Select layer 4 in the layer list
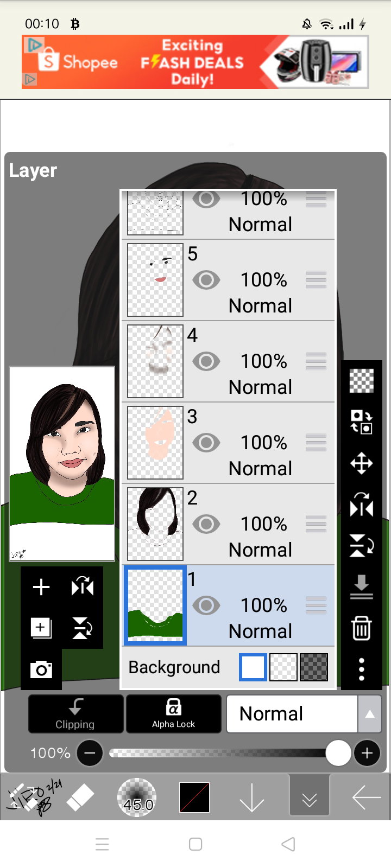Screen dimensions: 391x868 228,361
